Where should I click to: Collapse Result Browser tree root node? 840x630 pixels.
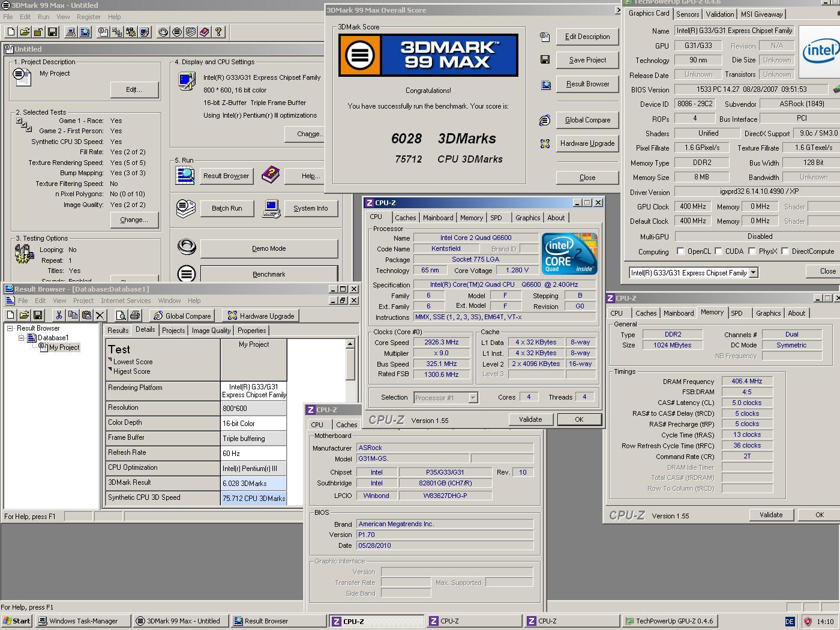[10, 328]
